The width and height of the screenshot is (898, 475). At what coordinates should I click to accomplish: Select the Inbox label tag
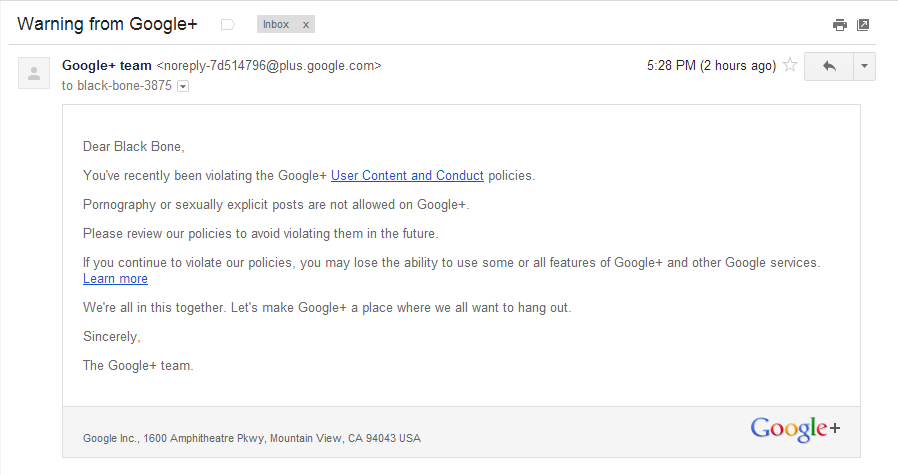tap(276, 25)
